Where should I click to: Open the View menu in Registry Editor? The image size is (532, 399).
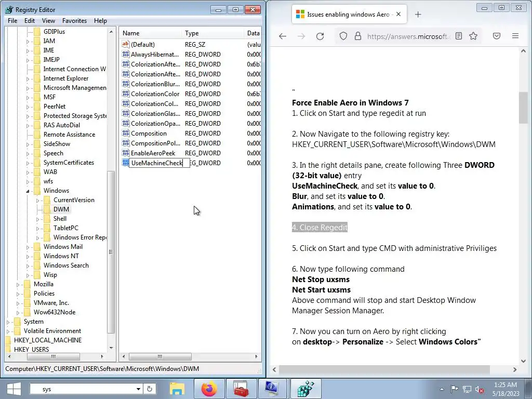(48, 21)
